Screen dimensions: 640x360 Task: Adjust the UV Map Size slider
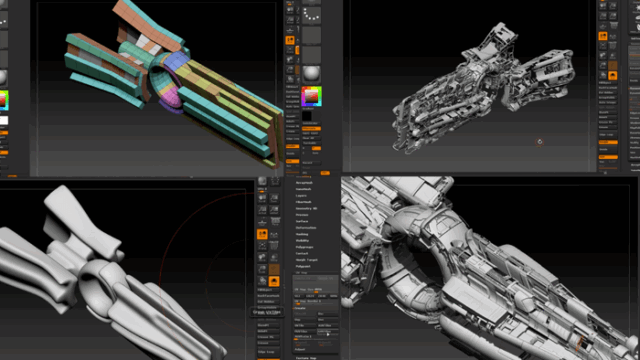(x=316, y=289)
